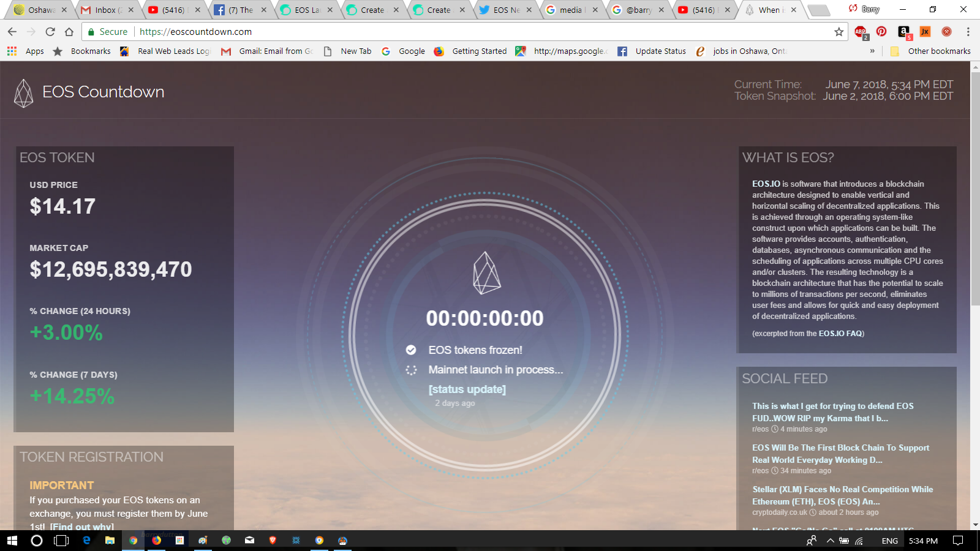
Task: Expand hidden bookmarks with the chevron
Action: point(872,51)
